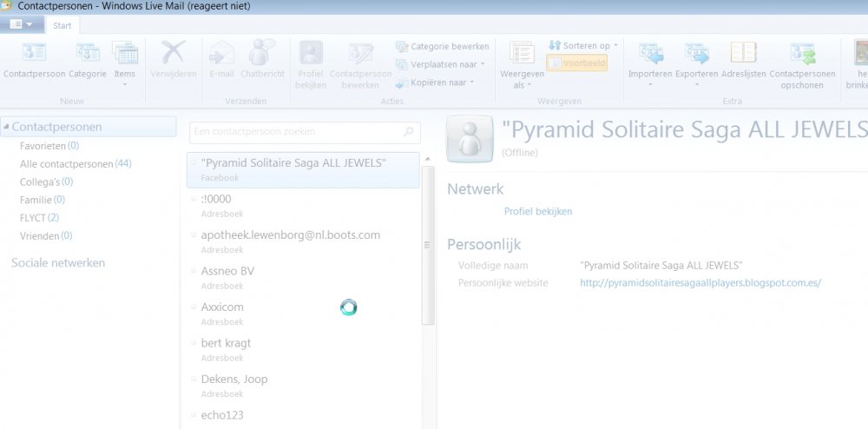The height and width of the screenshot is (429, 868).
Task: Open the Exporteren menu
Action: click(x=696, y=63)
